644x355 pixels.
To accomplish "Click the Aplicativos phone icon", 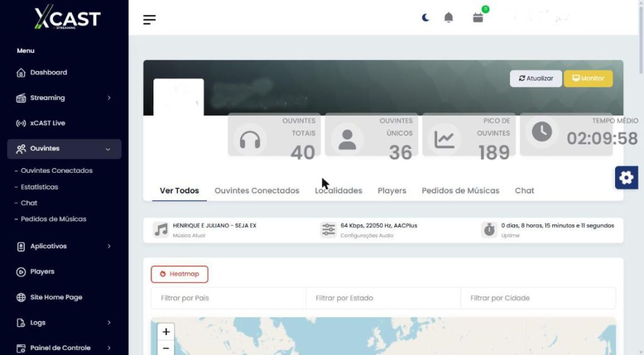I will click(21, 246).
